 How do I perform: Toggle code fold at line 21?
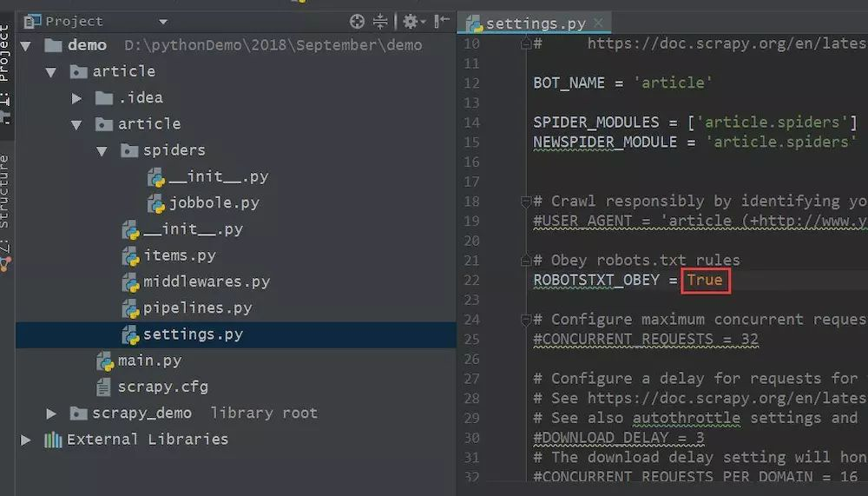(x=526, y=261)
